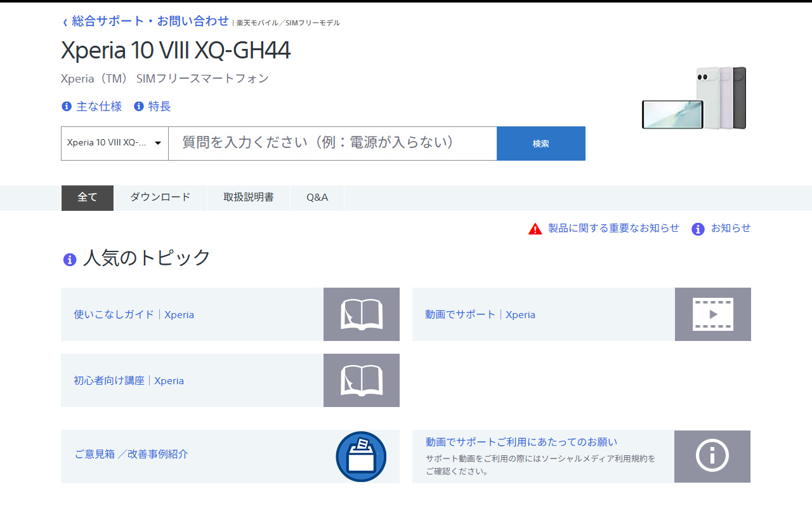Click the video film icon on 動画でサポート card
The height and width of the screenshot is (508, 812).
[713, 314]
